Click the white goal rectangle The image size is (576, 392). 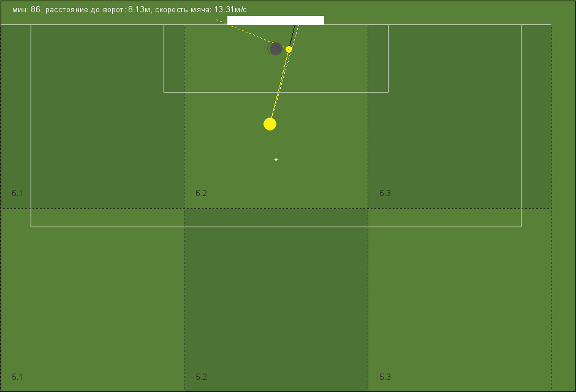tap(276, 20)
